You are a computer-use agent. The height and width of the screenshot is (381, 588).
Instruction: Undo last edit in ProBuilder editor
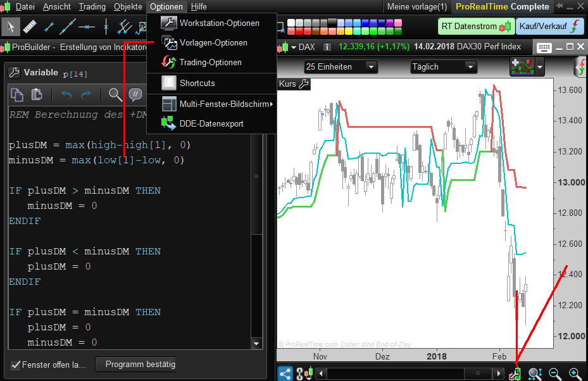[66, 95]
